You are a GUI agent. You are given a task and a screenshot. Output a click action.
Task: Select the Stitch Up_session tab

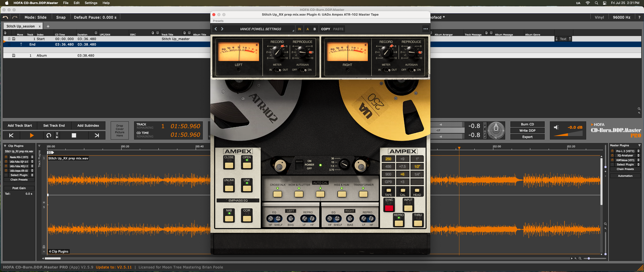click(x=21, y=26)
